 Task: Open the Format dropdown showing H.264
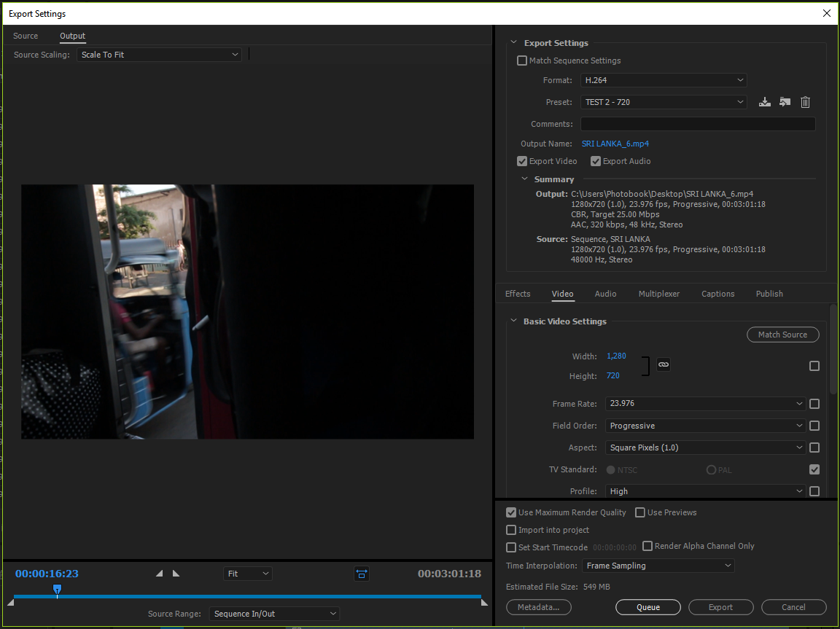[664, 80]
